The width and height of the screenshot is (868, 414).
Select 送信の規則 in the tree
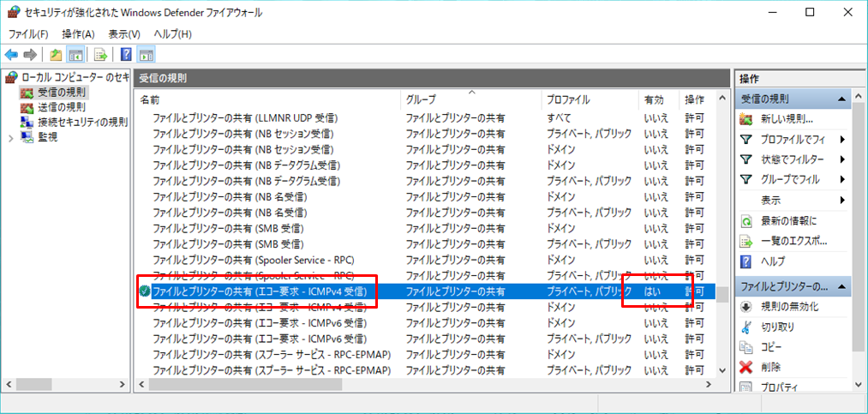(x=61, y=107)
